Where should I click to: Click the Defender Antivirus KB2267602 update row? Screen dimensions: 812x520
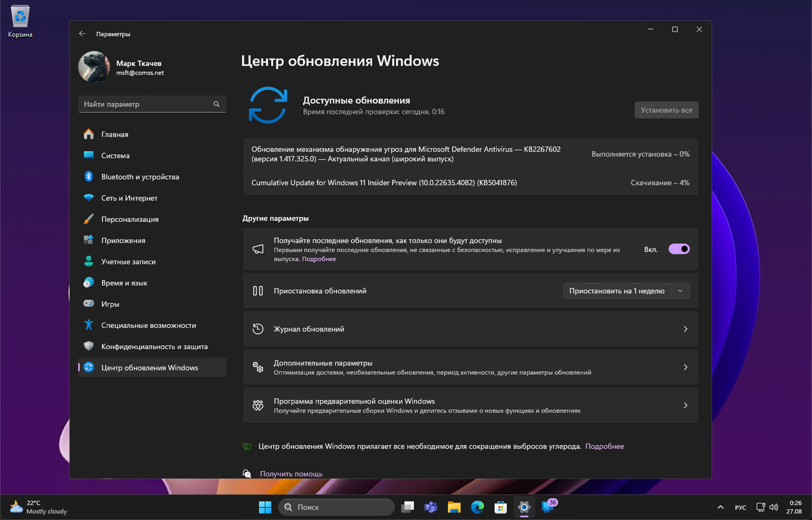point(470,154)
